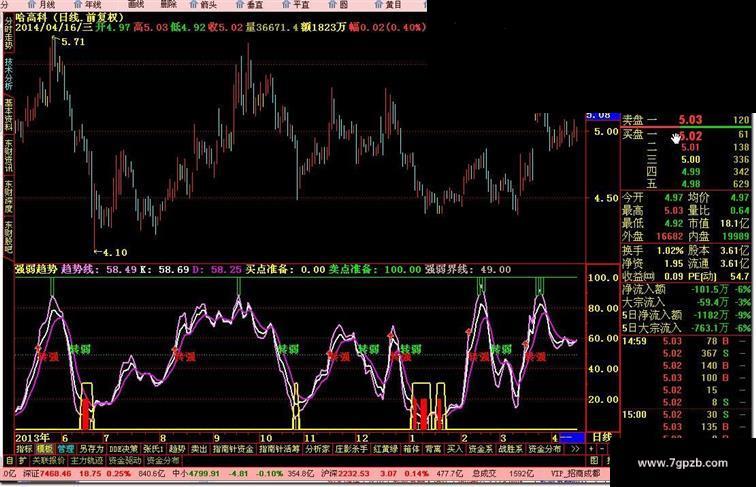Open 东财资讯 side tab

pos(8,156)
